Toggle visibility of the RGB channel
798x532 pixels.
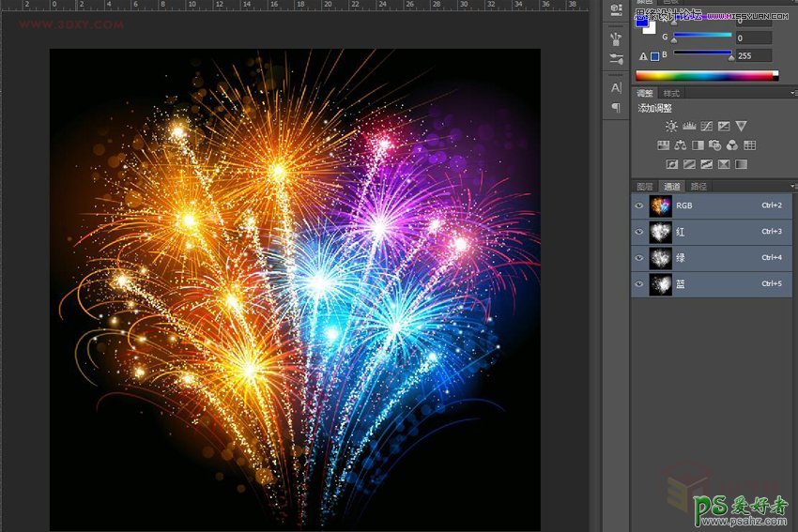639,205
